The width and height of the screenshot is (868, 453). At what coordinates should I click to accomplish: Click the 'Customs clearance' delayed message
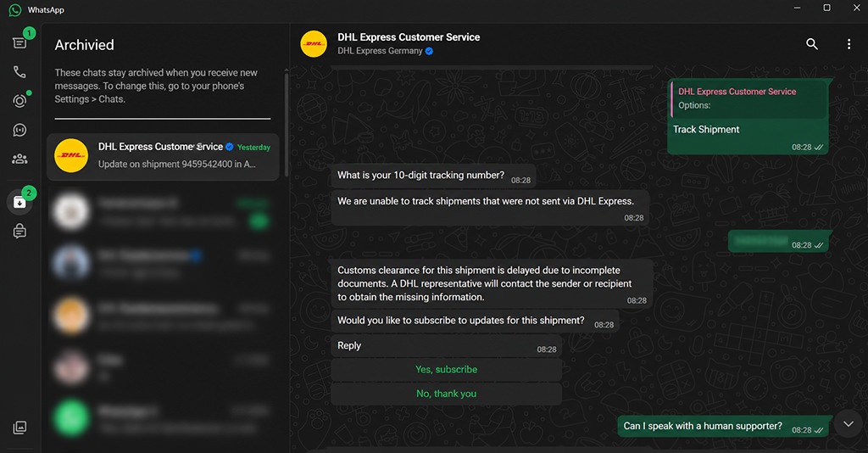492,284
